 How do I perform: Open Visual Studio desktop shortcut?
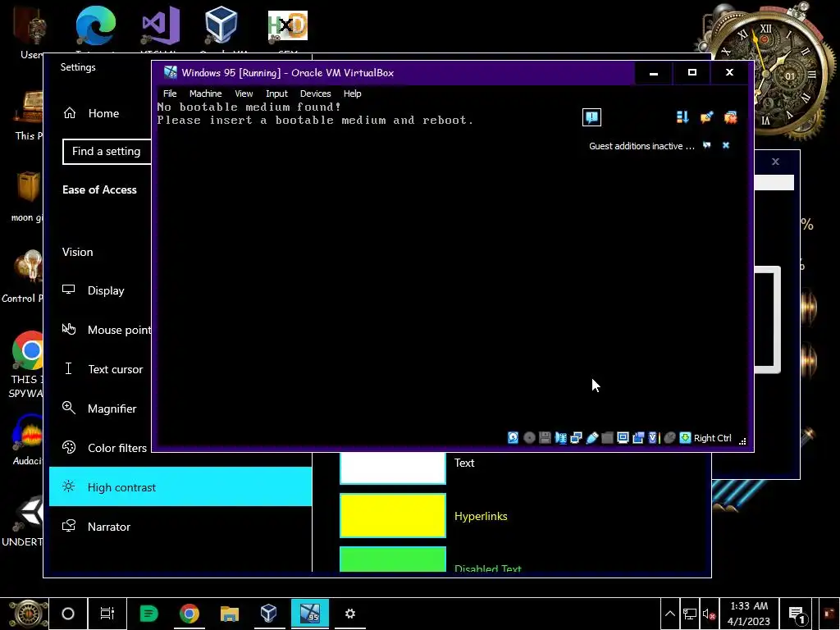160,25
